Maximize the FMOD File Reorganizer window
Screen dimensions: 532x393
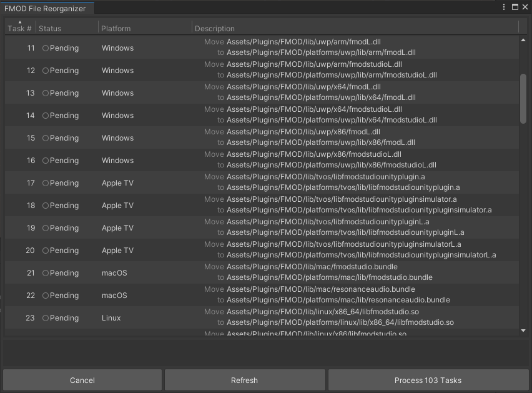tap(515, 7)
